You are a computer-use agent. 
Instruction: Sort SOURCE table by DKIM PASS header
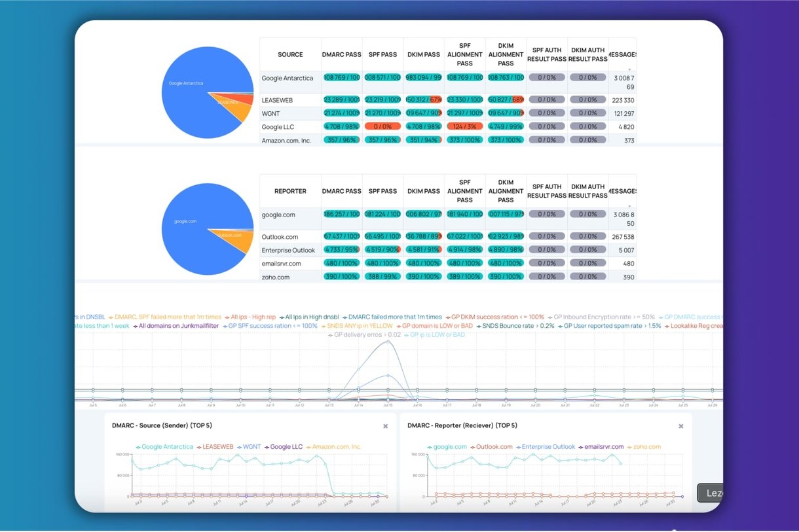pyautogui.click(x=424, y=54)
